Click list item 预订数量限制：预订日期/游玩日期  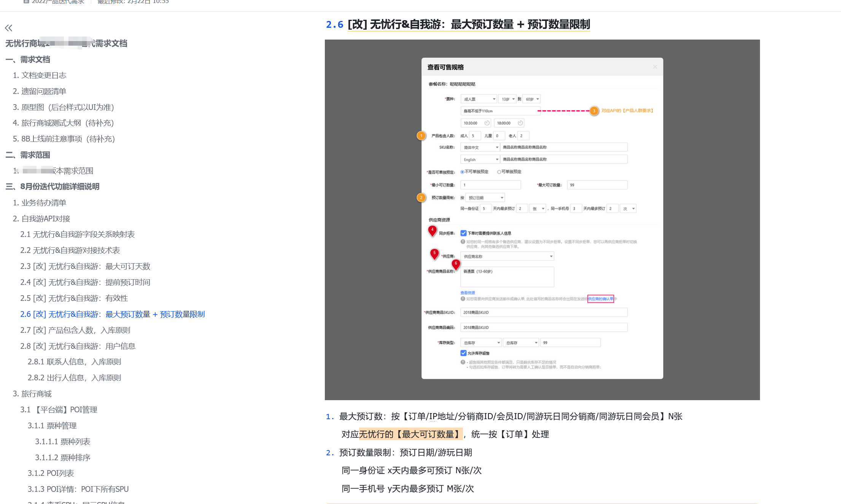pyautogui.click(x=405, y=453)
